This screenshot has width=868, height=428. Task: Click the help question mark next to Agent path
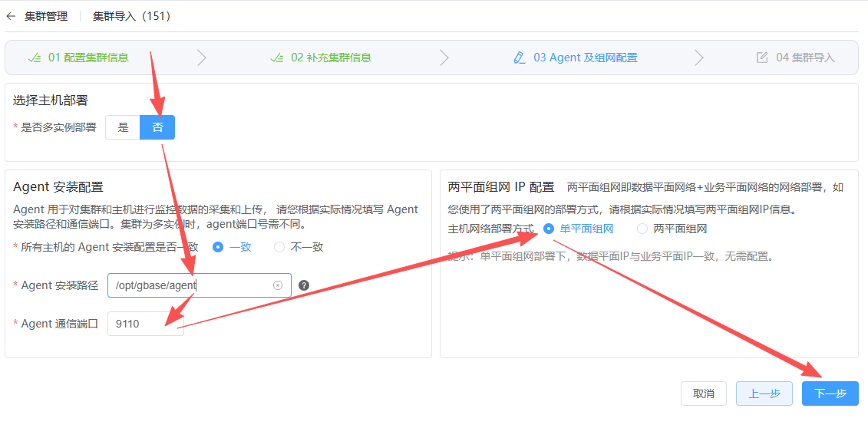pos(304,285)
